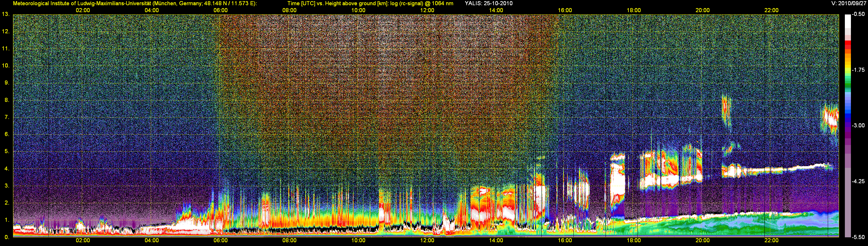Click the -4.25 color scale value
Image resolution: width=868 pixels, height=246 pixels.
858,181
